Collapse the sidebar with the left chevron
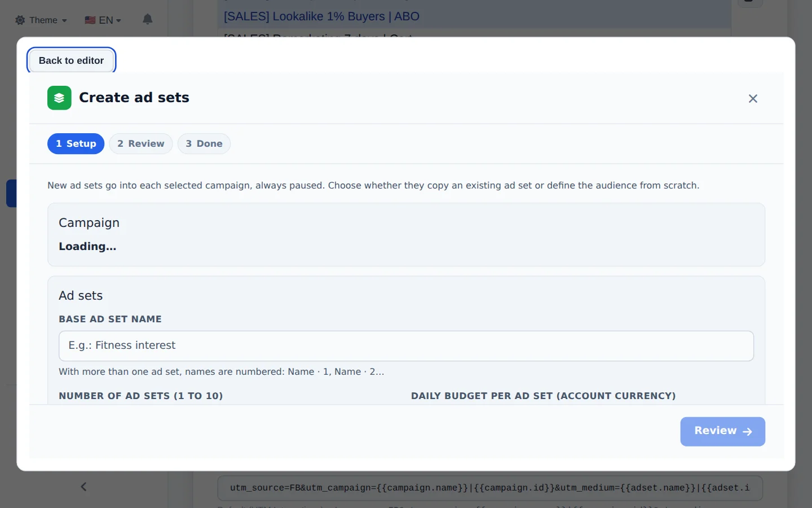Screen dimensions: 812x508 pyautogui.click(x=83, y=487)
